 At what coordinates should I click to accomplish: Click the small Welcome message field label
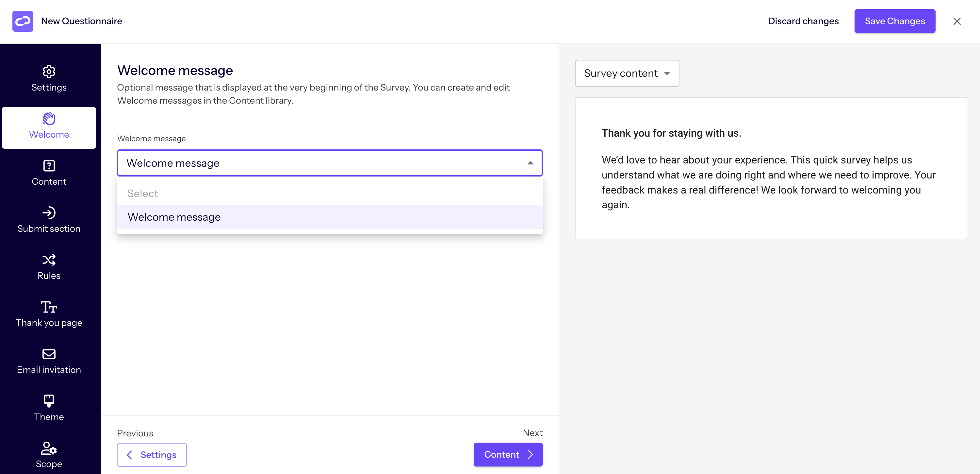click(152, 139)
